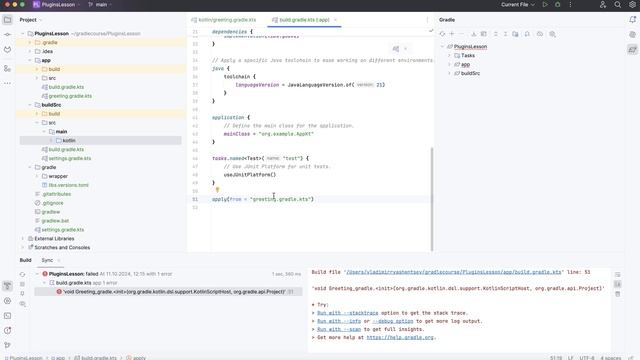Open the Current File run configuration dropdown

[x=518, y=4]
